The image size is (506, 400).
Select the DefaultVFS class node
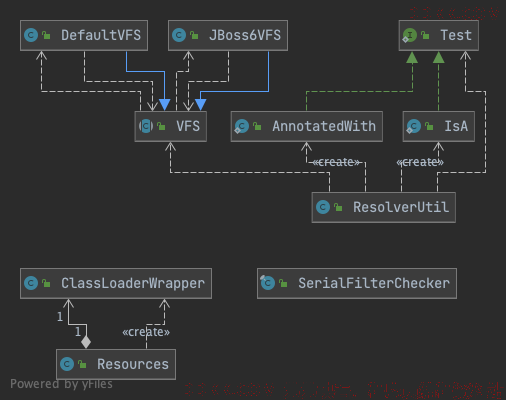(x=84, y=36)
